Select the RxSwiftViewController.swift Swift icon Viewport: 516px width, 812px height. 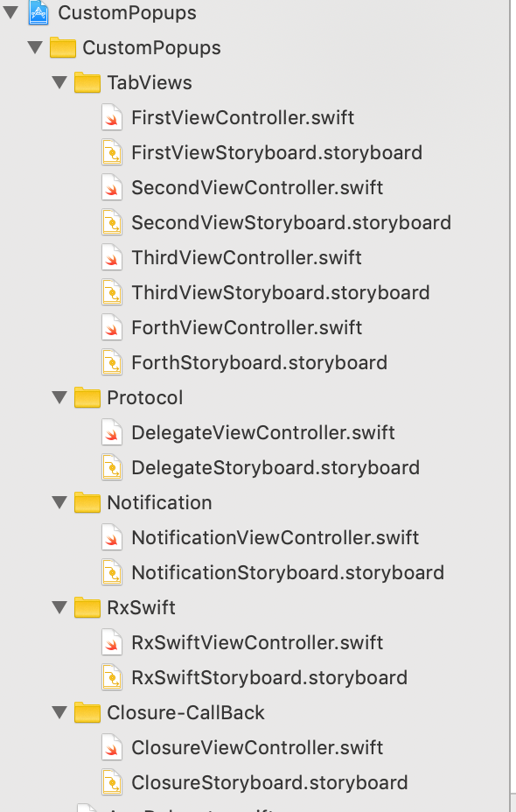[x=111, y=641]
